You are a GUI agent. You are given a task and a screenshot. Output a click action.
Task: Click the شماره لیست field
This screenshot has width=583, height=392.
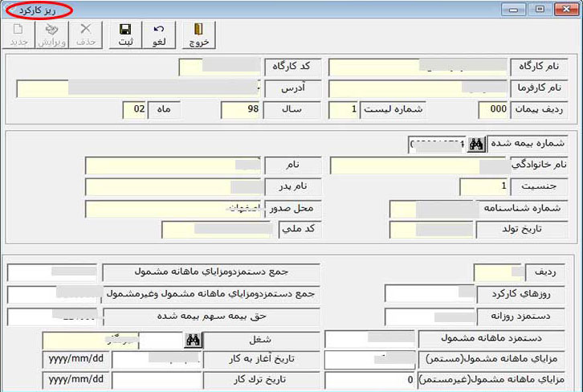click(x=343, y=109)
